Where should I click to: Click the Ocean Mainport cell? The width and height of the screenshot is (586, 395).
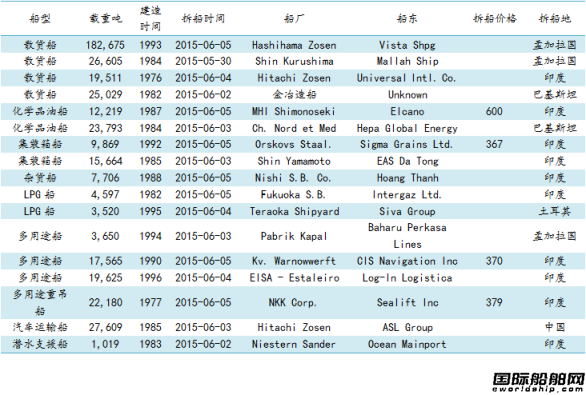[x=407, y=344]
